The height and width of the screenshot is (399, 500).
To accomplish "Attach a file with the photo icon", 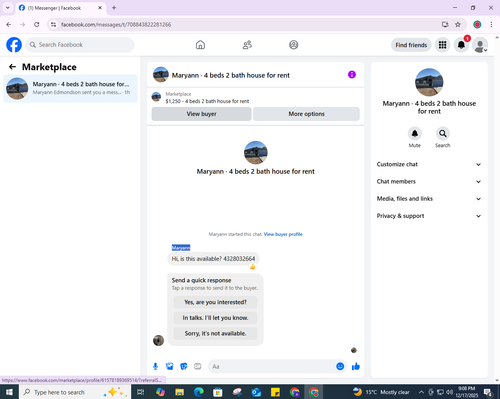I will (x=170, y=367).
